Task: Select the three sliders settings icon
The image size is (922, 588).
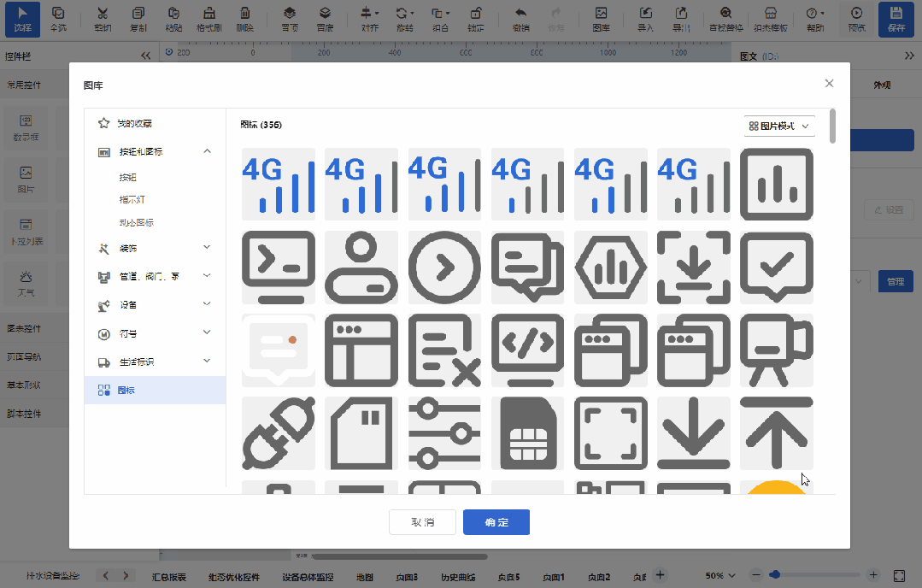Action: point(444,433)
